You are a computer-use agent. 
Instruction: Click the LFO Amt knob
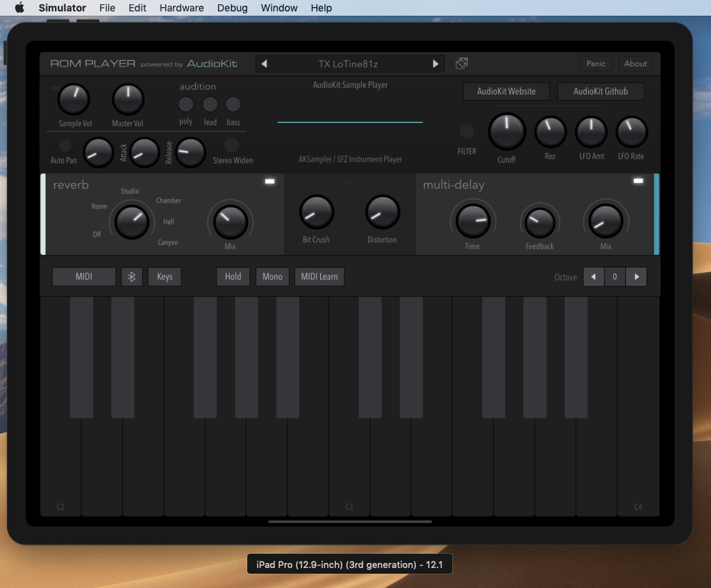tap(591, 132)
